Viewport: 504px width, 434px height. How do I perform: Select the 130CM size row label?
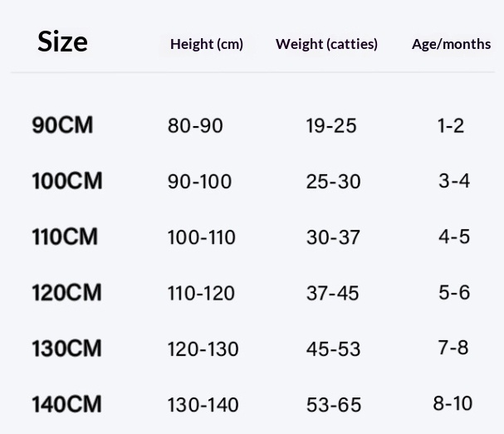click(x=66, y=349)
